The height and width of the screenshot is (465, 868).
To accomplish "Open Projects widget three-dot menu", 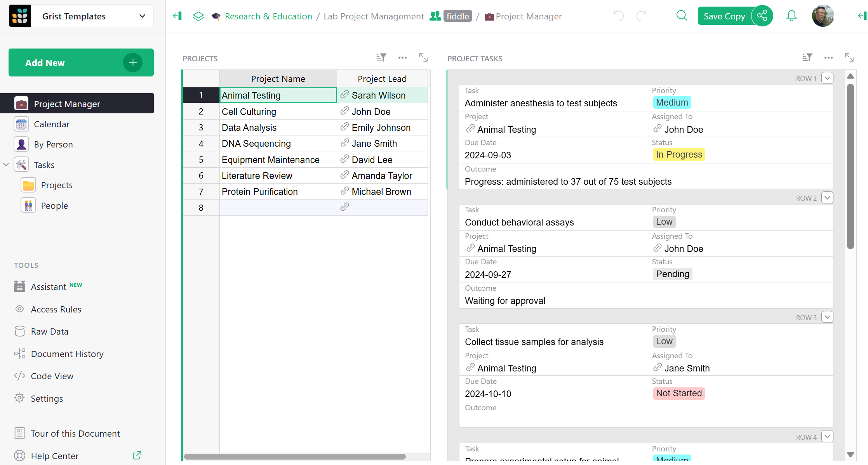I will click(x=402, y=58).
